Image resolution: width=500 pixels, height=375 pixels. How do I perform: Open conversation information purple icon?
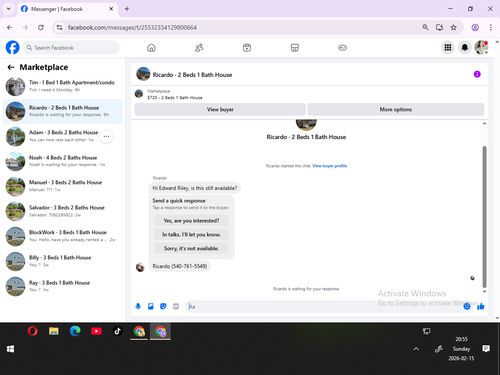pyautogui.click(x=477, y=74)
